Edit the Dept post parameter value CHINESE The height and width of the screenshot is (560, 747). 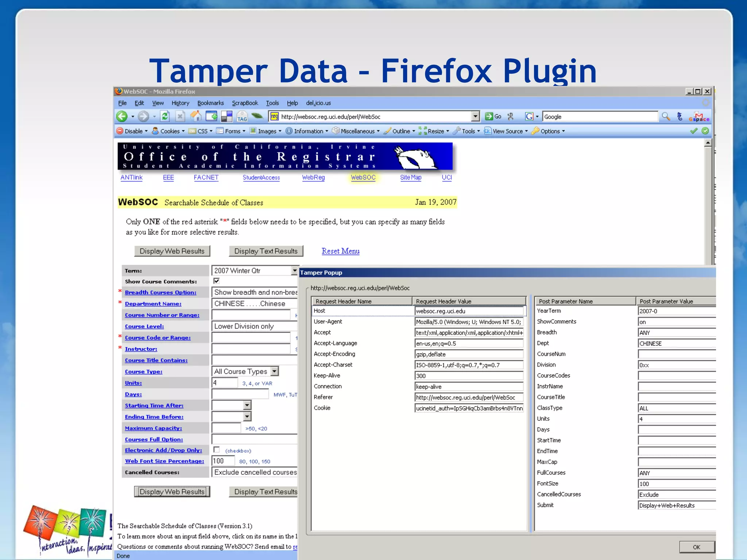tap(677, 343)
